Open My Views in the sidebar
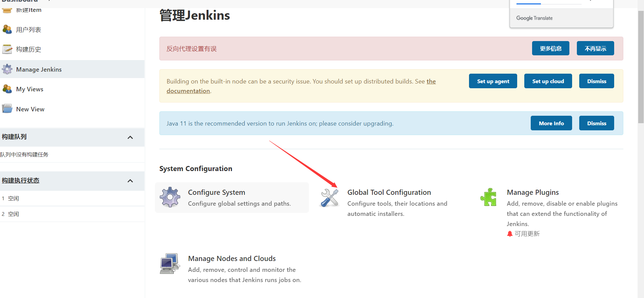The width and height of the screenshot is (644, 298). point(30,89)
